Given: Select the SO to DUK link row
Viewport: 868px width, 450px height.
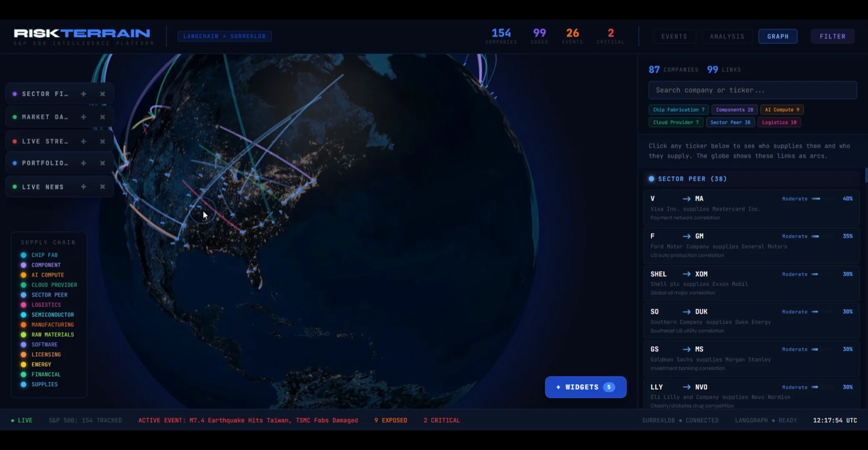Looking at the screenshot, I should click(x=751, y=320).
